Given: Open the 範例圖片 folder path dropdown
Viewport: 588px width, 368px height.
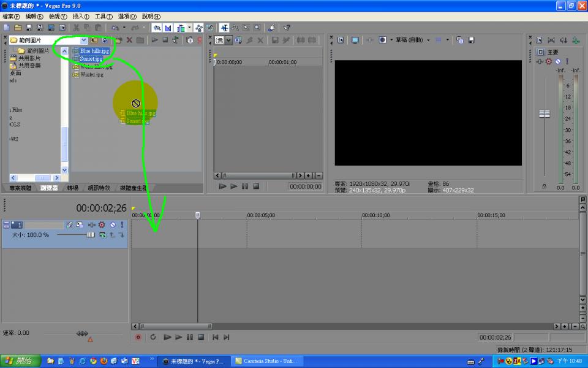Looking at the screenshot, I should point(84,40).
